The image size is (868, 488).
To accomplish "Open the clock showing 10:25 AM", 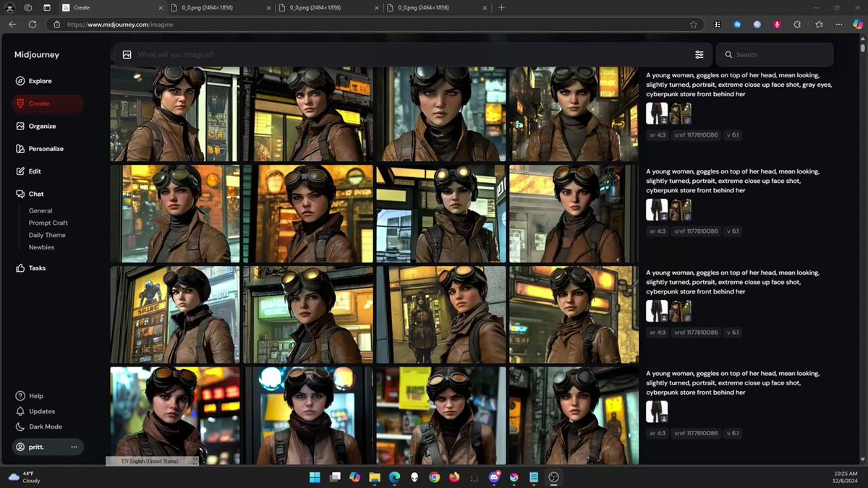I will tap(846, 477).
